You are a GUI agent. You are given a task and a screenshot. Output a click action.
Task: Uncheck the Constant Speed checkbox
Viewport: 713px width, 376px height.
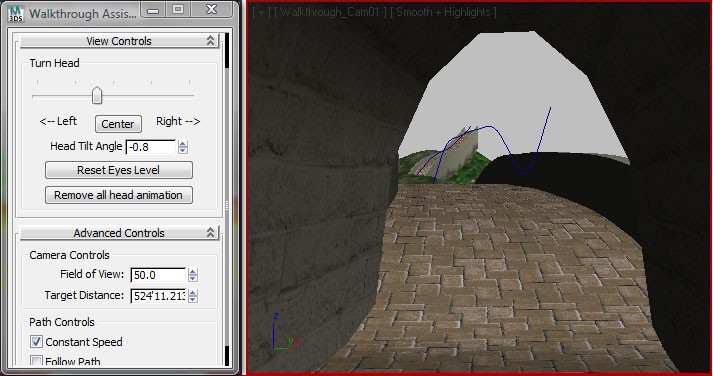pos(36,341)
